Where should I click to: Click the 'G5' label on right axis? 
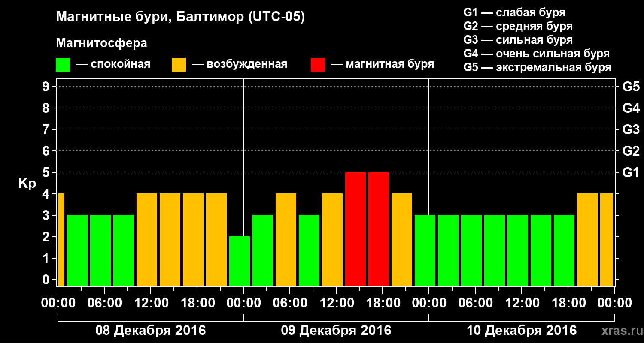[631, 87]
